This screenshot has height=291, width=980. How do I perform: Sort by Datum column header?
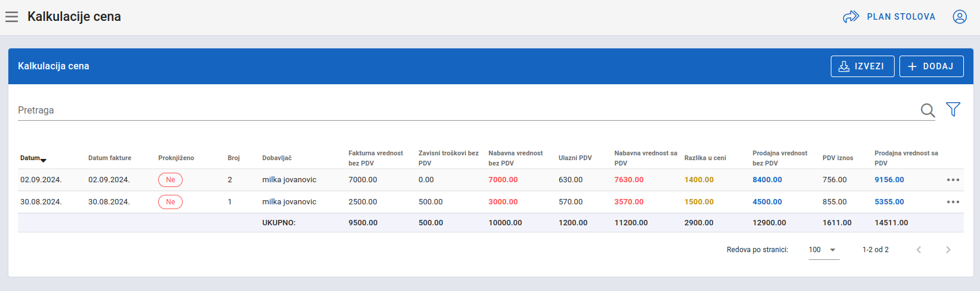point(30,158)
